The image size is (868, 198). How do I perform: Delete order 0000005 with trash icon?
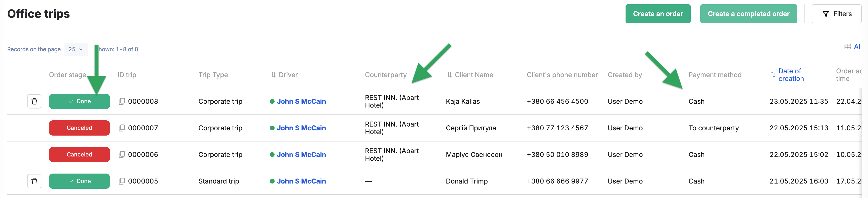click(34, 181)
